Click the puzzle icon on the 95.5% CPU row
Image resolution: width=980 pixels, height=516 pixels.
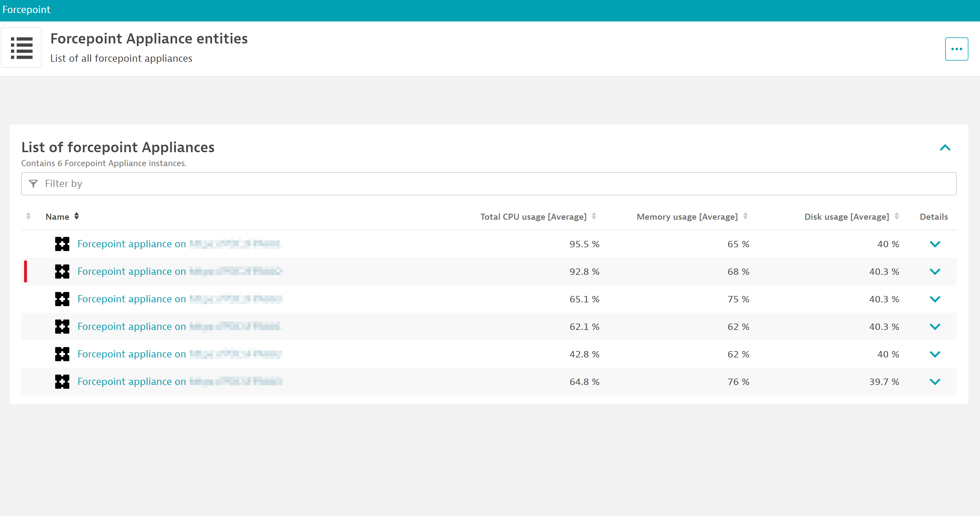[x=62, y=244]
